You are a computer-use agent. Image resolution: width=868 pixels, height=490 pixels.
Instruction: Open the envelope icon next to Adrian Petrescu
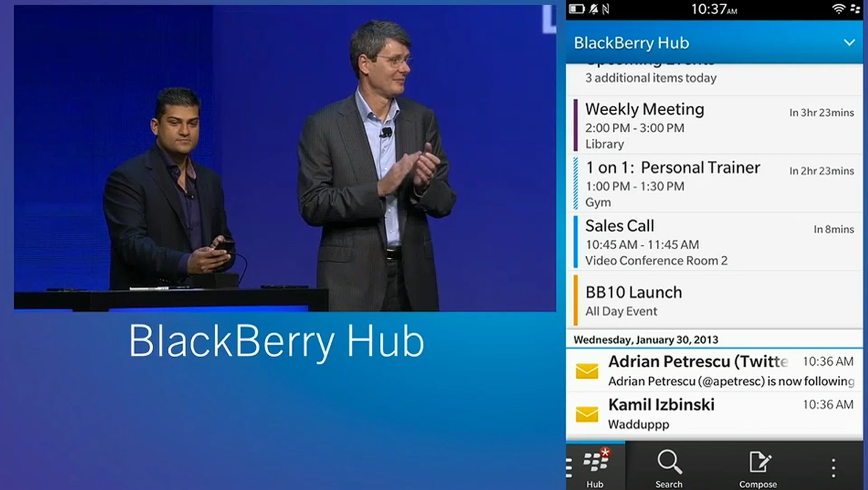[587, 371]
